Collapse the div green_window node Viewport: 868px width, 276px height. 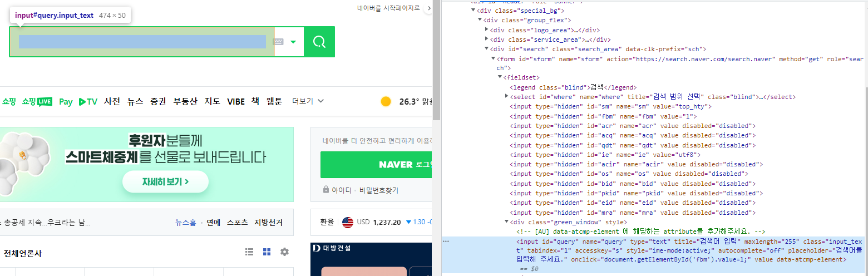click(x=506, y=223)
